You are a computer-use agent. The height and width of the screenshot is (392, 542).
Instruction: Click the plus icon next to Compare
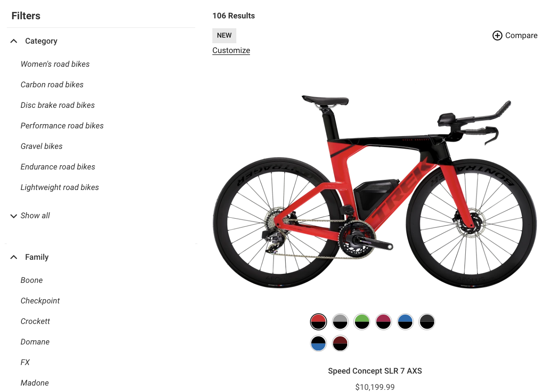pyautogui.click(x=497, y=36)
